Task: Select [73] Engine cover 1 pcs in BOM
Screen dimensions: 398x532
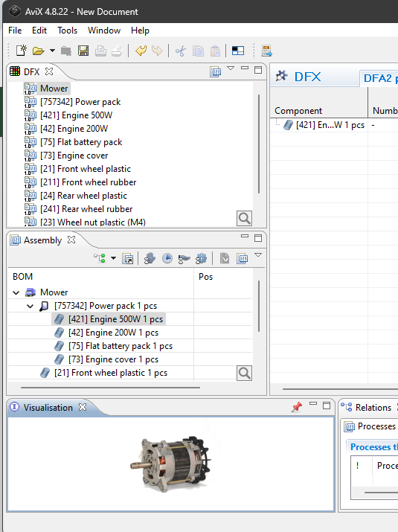Action: pyautogui.click(x=113, y=359)
